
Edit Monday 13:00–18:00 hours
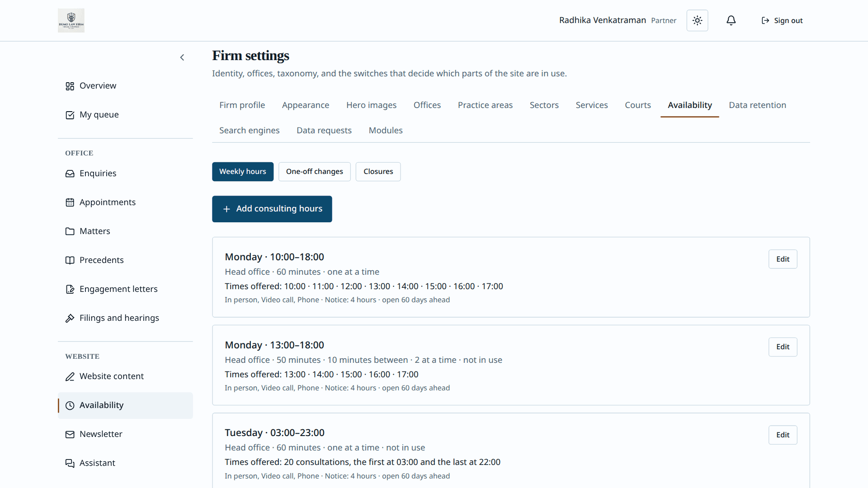pyautogui.click(x=783, y=347)
